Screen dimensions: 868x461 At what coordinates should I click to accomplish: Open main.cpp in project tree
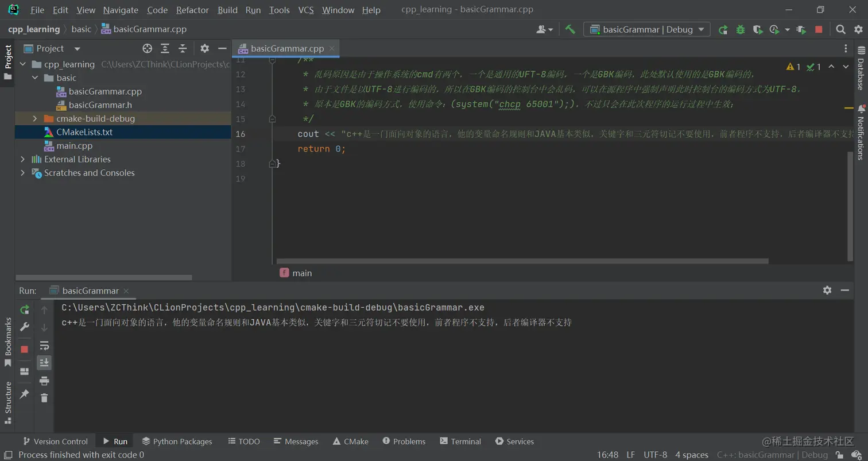coord(75,146)
